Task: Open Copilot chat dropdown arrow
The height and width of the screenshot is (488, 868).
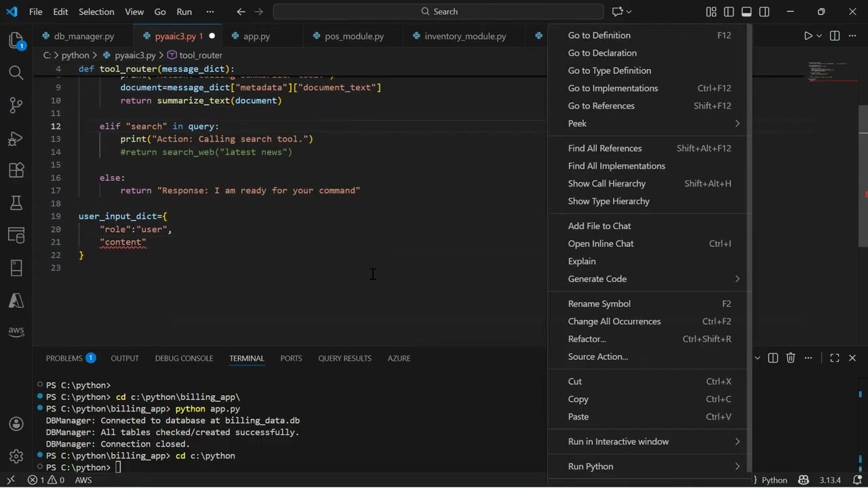Action: 629,12
